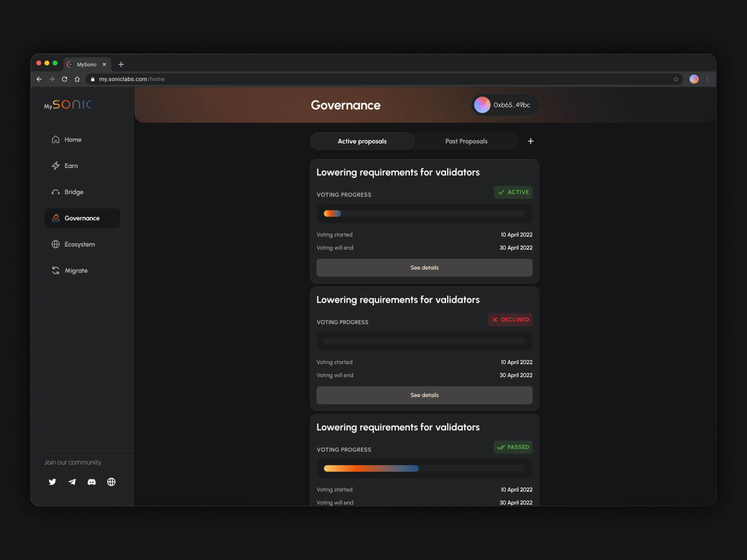747x560 pixels.
Task: Open the Ecosystem globe icon
Action: tap(55, 244)
